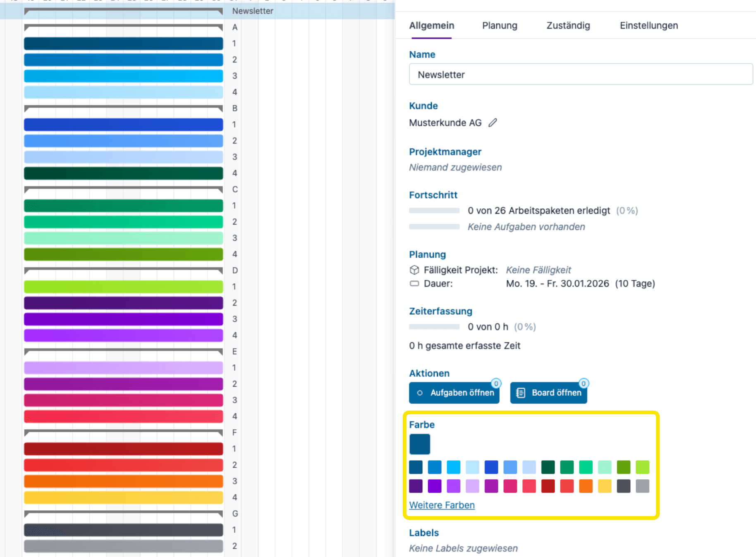
Task: Open the board with Board öffnen
Action: pos(548,392)
